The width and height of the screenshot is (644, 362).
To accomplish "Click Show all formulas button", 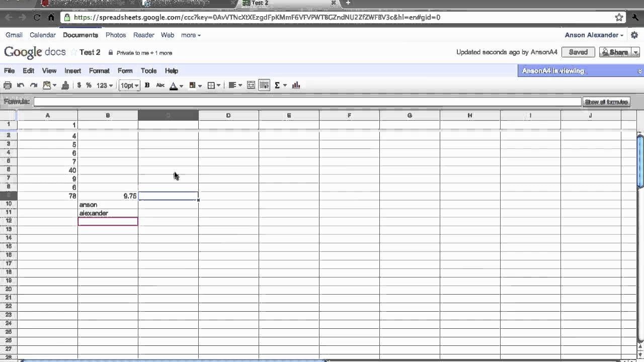I will (606, 102).
